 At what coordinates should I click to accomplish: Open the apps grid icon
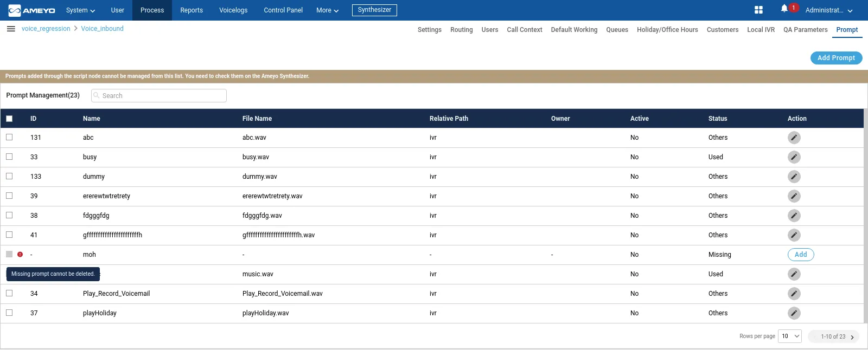[758, 10]
